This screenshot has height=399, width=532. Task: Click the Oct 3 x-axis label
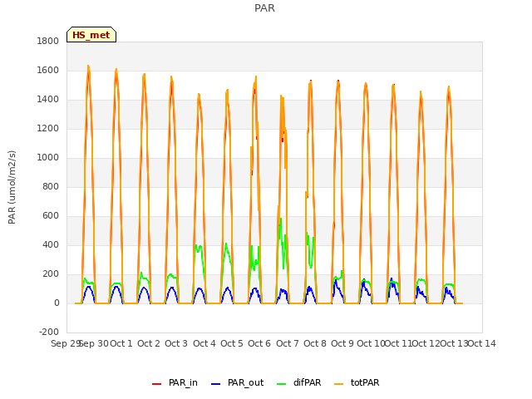point(176,343)
